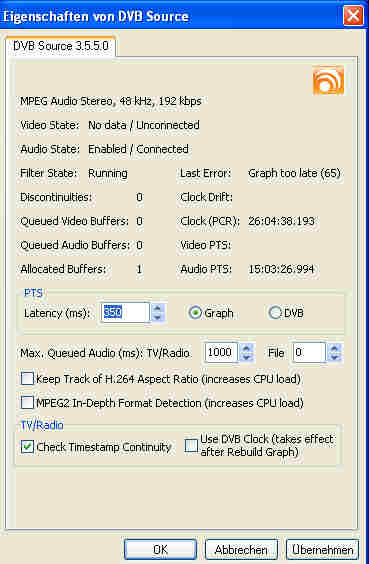Click the 'No data / Unconnected' video state
369x564 pixels.
144,125
